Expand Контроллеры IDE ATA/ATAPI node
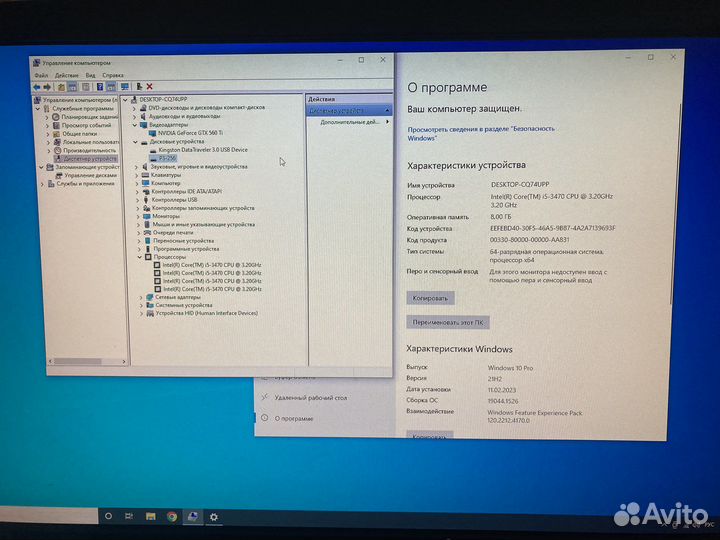Image resolution: width=720 pixels, height=540 pixels. 137,191
